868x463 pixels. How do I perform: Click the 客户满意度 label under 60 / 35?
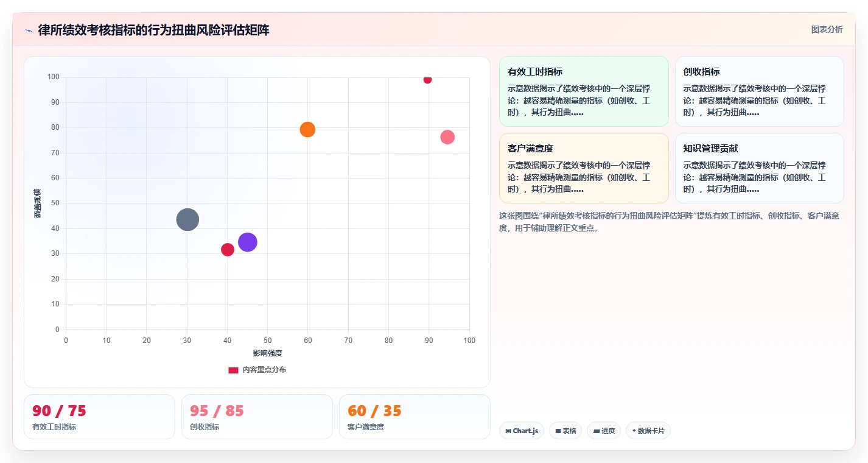[366, 427]
